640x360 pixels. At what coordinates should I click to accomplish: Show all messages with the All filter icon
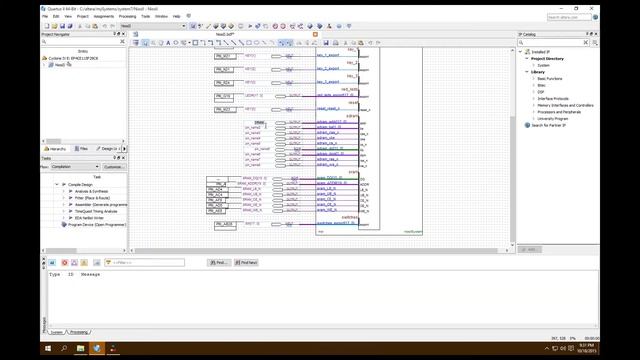(x=52, y=262)
